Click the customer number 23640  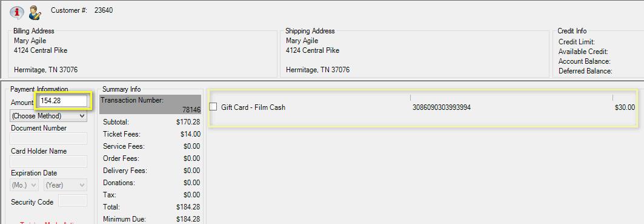tap(104, 10)
